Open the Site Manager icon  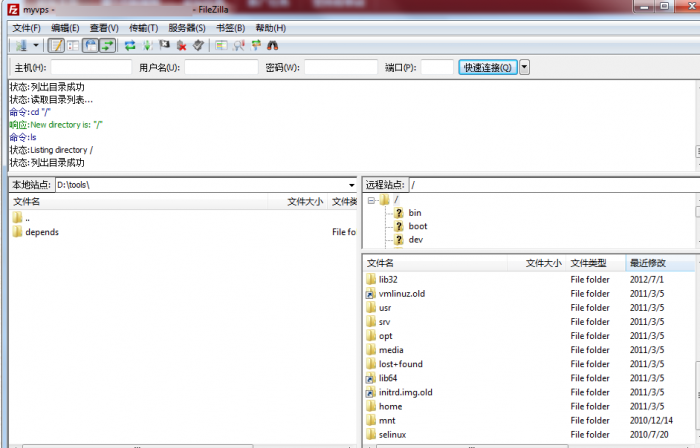tap(21, 46)
